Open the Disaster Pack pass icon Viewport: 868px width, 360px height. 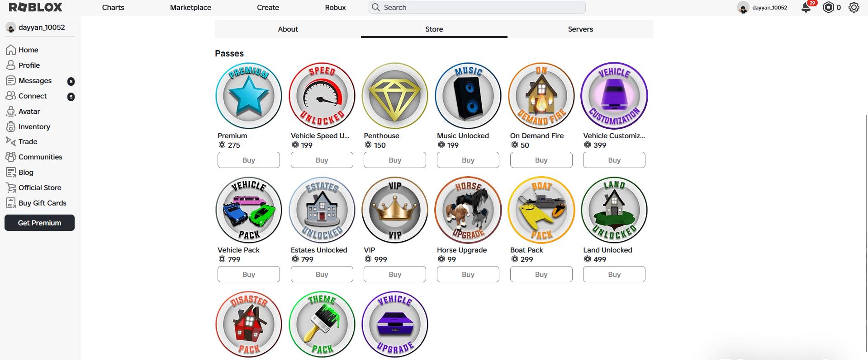coord(248,324)
